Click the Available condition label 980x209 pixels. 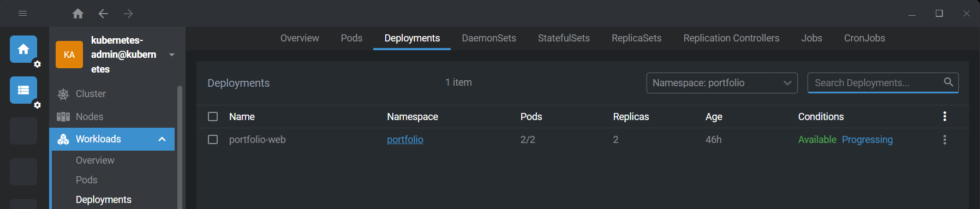pos(817,140)
